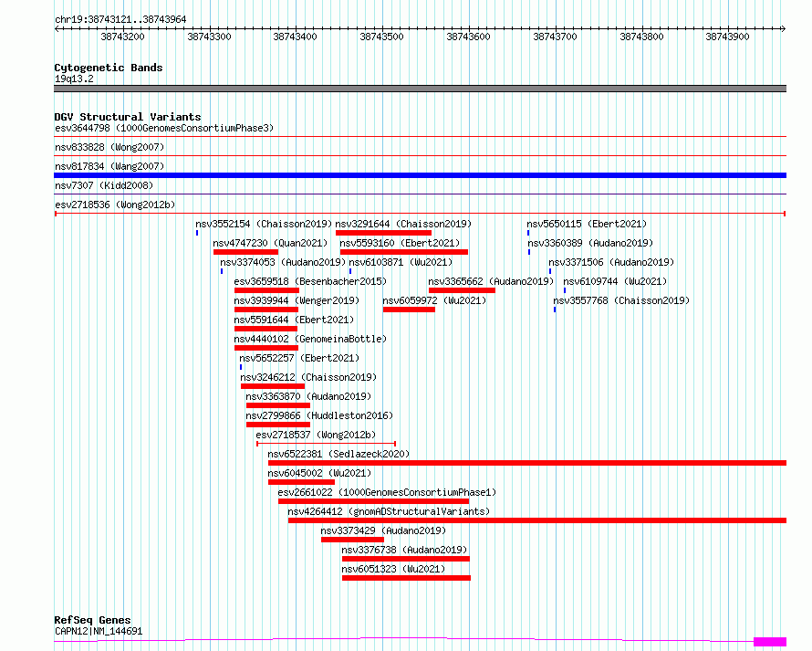The image size is (812, 651).
Task: Click nsv4747230 (Quan2021) label
Action: (270, 243)
